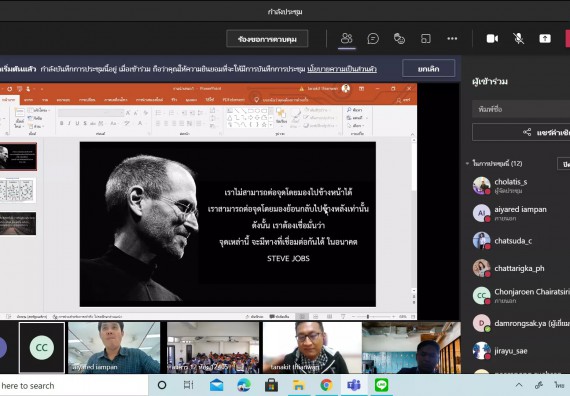The image size is (570, 396).
Task: Open Task View on taskbar
Action: coord(189,385)
